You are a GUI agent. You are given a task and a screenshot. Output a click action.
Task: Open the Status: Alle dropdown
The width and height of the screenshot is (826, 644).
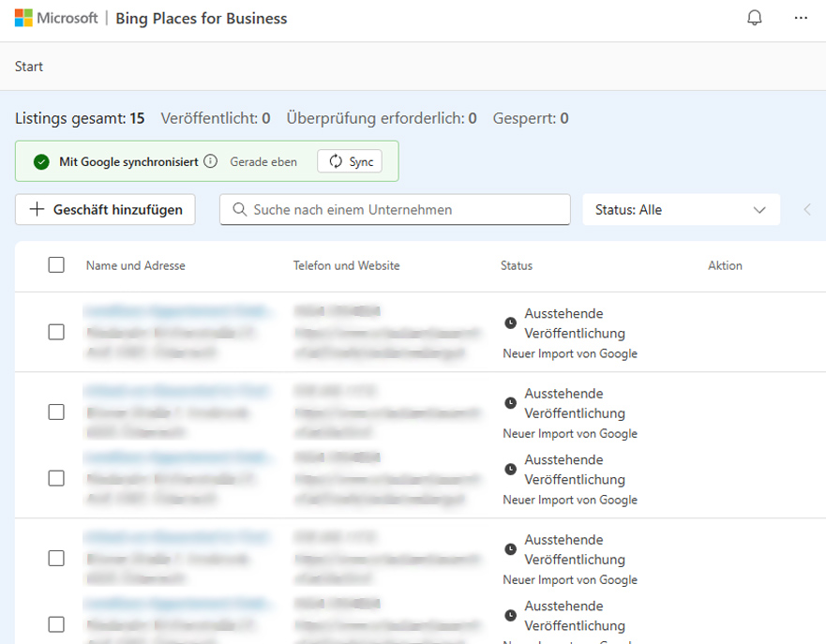click(x=681, y=210)
